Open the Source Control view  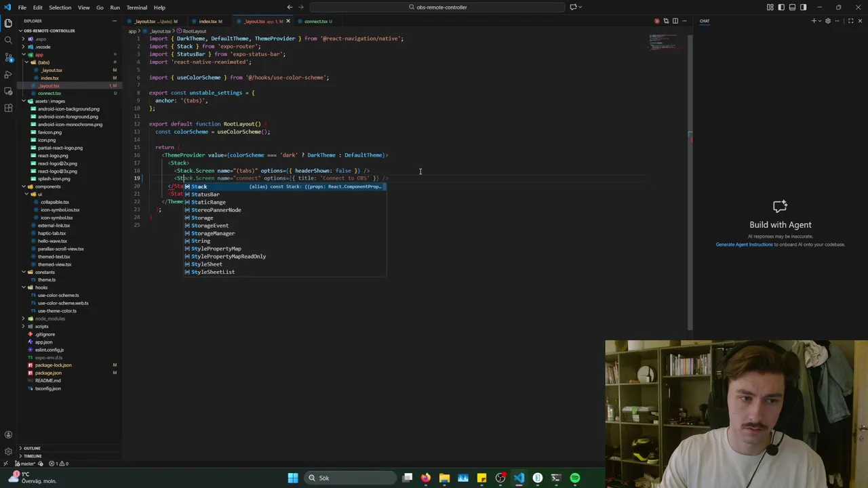pos(8,57)
